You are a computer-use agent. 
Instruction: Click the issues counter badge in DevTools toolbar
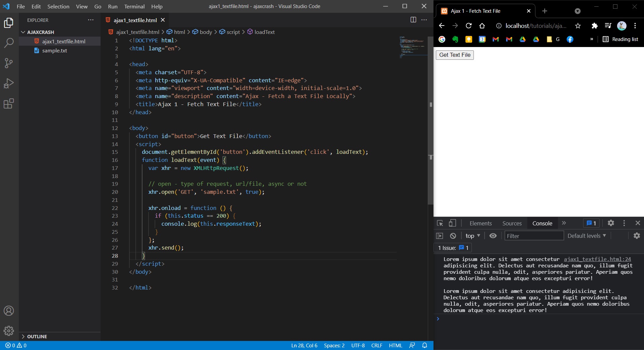pos(591,223)
